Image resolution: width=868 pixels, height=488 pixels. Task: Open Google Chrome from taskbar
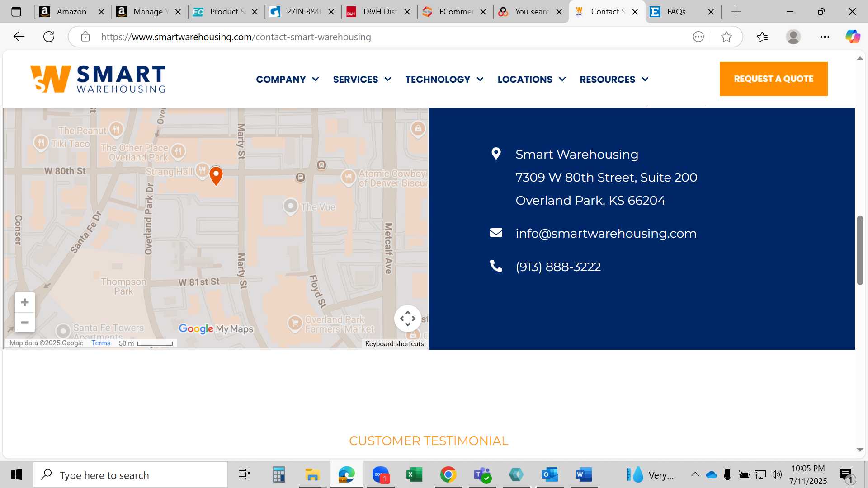coord(448,474)
